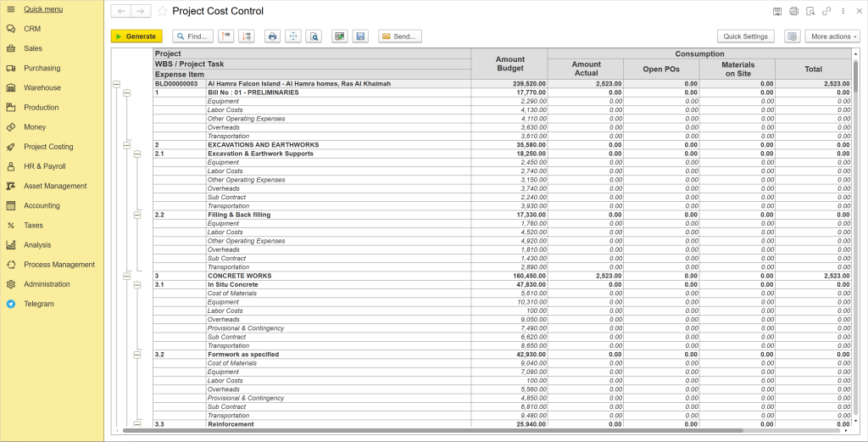This screenshot has width=868, height=442.
Task: Open Quick Settings
Action: pos(746,36)
